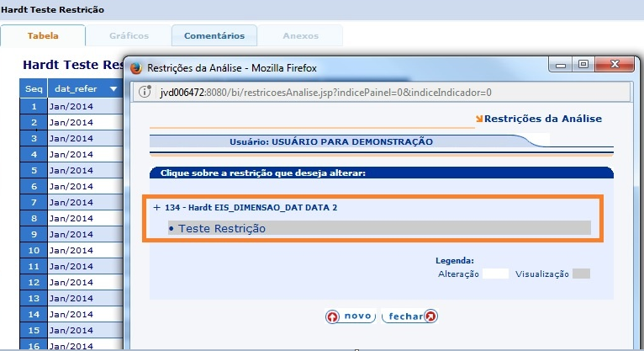This screenshot has height=351, width=644.
Task: Click Jan/2014 cell in row 14
Action: tap(86, 315)
